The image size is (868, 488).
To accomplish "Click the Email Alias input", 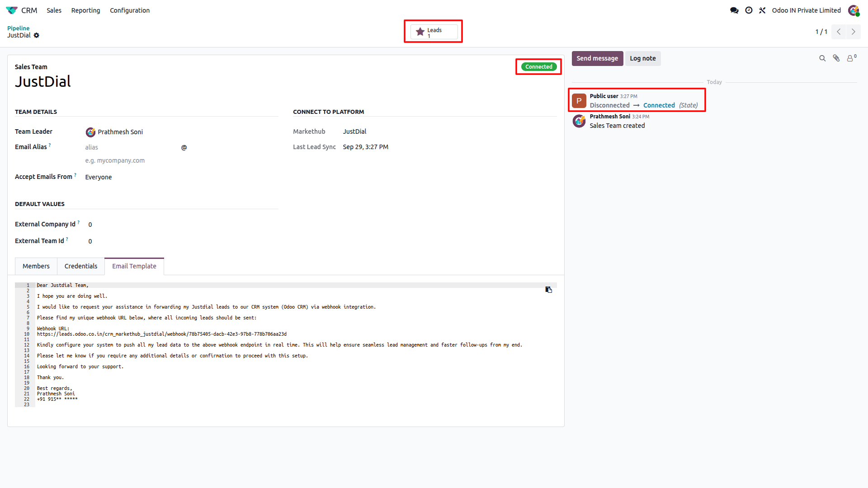I will (x=132, y=147).
